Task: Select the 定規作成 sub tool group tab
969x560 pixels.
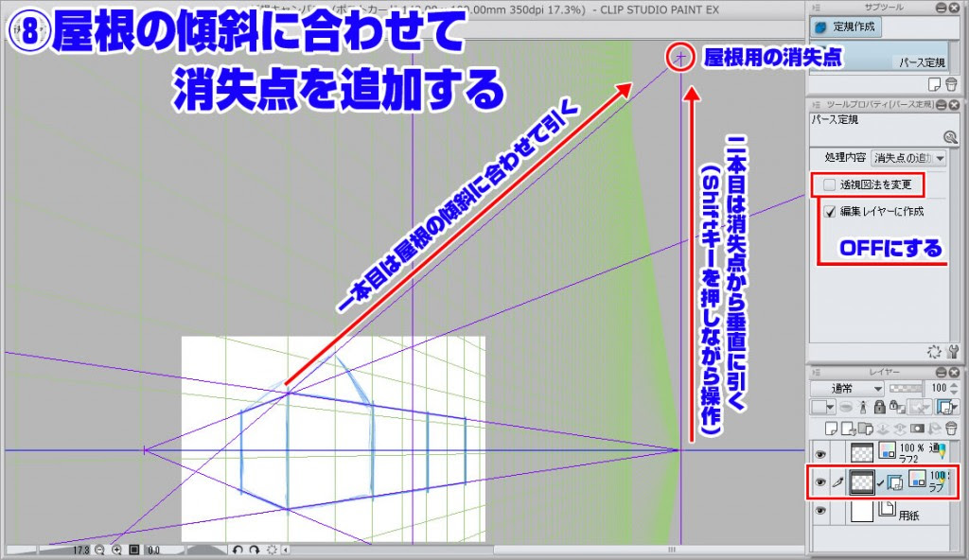Action: point(846,26)
